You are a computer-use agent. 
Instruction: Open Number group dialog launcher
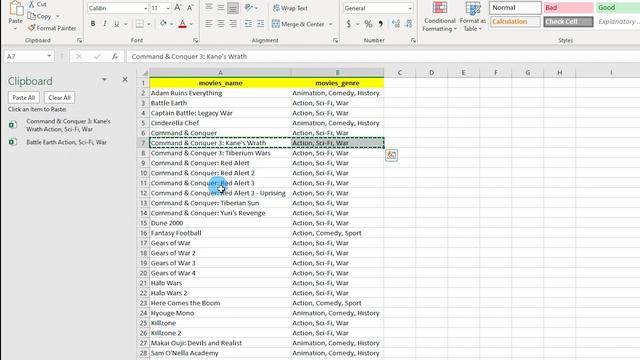(413, 40)
